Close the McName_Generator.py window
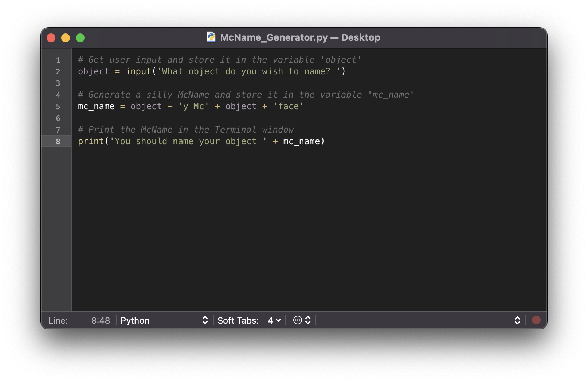The height and width of the screenshot is (383, 588). pyautogui.click(x=51, y=38)
